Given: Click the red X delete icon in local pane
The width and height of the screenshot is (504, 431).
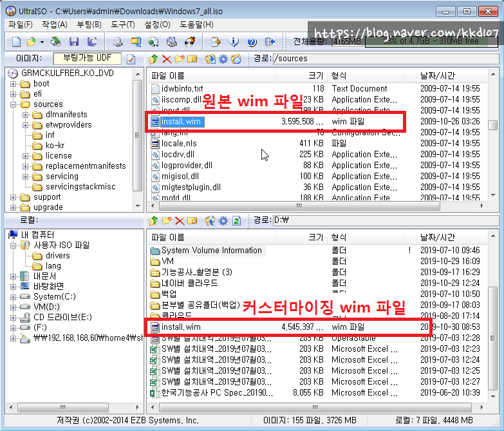Looking at the screenshot, I should pyautogui.click(x=180, y=221).
